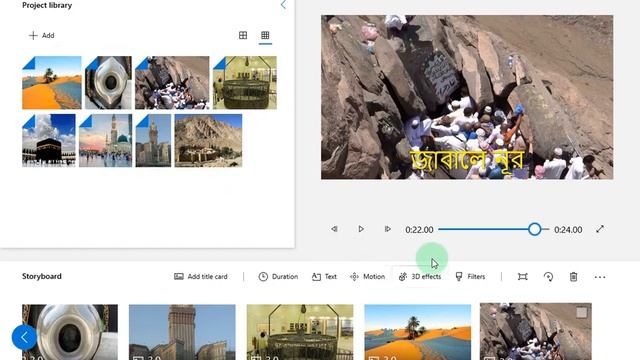Click the seek bar handle
The image size is (640, 360).
tap(534, 229)
